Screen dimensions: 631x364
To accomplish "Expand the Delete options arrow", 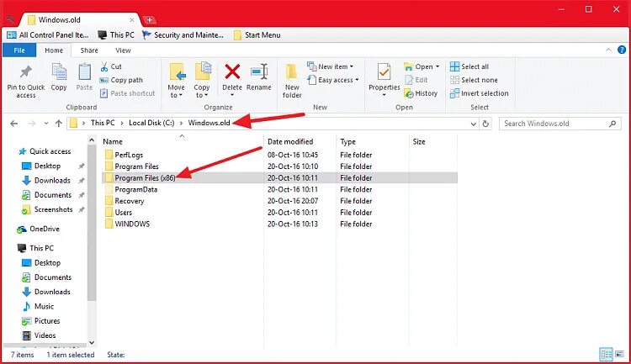I will [x=232, y=95].
